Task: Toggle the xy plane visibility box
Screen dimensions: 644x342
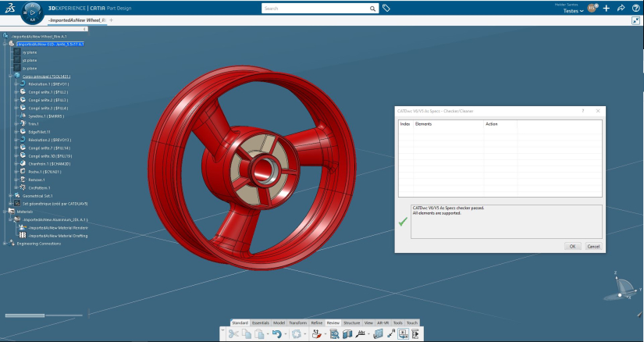Action: click(16, 52)
